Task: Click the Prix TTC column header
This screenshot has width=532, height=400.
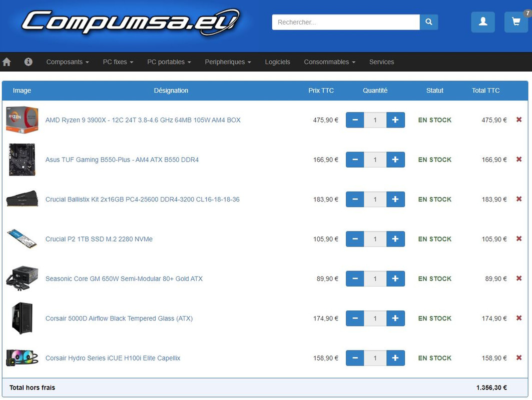Action: click(x=321, y=90)
